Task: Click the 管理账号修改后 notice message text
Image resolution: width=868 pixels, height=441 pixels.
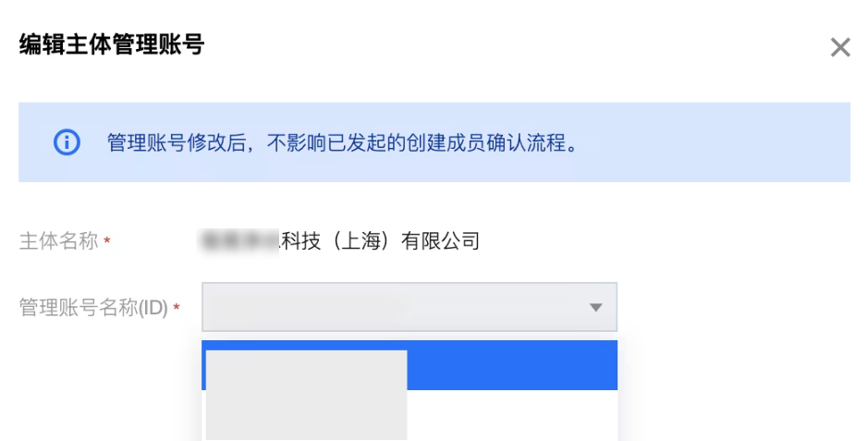Action: pos(342,142)
